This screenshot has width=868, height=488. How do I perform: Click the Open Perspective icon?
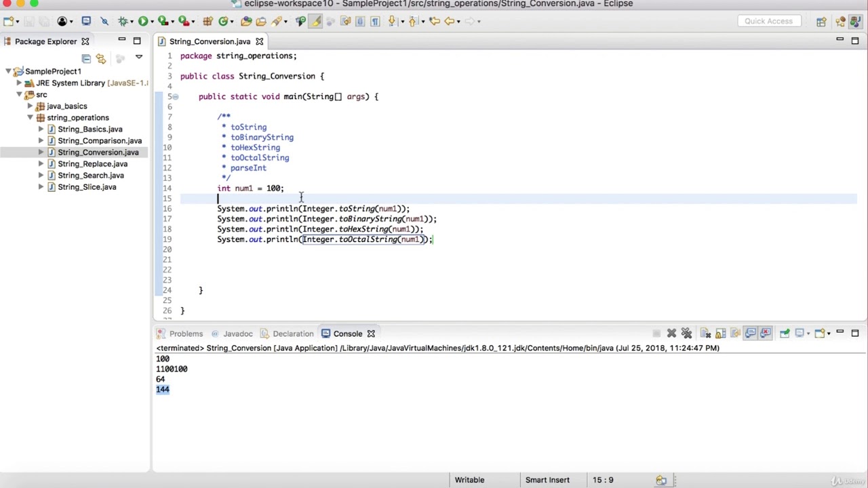pos(821,21)
